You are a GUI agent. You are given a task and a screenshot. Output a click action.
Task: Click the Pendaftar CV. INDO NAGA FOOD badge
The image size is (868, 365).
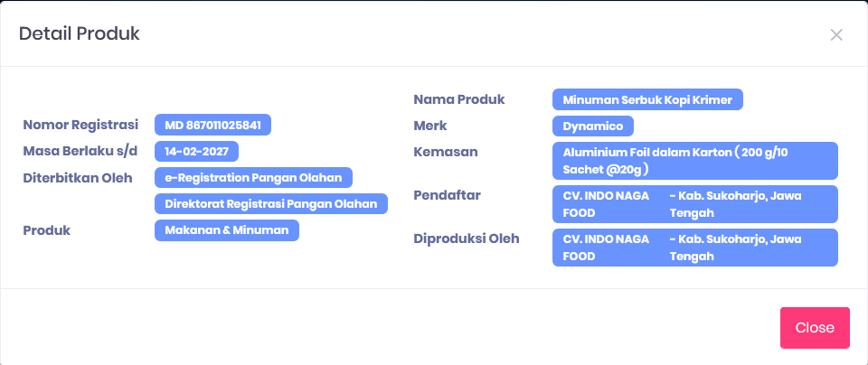tap(694, 204)
